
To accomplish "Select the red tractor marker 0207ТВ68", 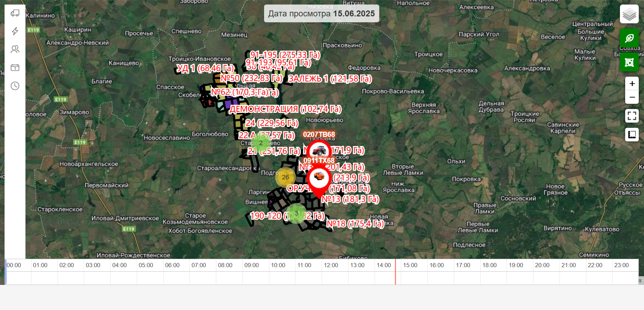I will (x=319, y=150).
